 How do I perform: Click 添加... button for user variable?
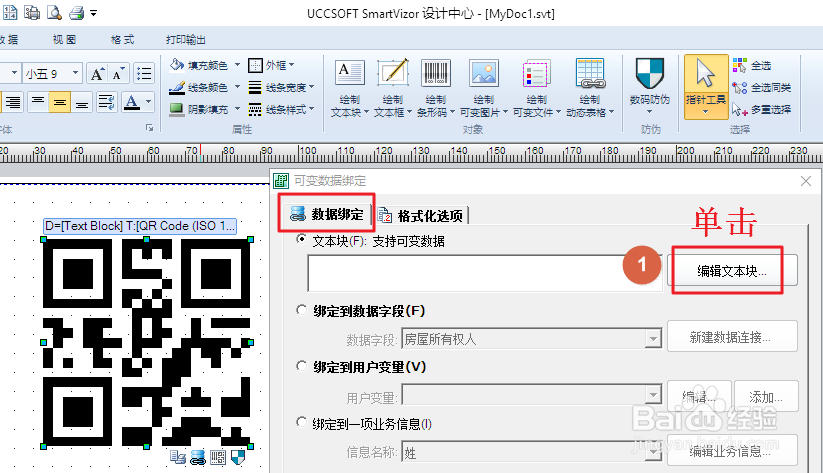tap(766, 396)
